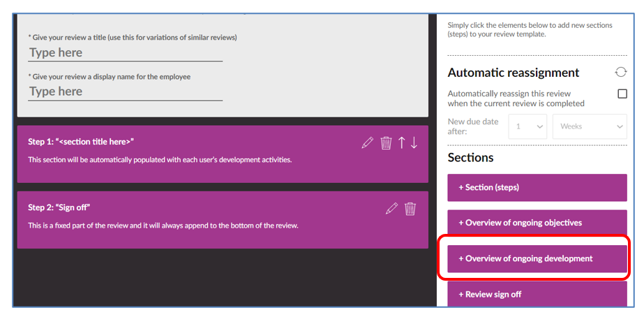This screenshot has width=644, height=317.
Task: Click the edit pencil icon for Step 1
Action: [x=368, y=142]
